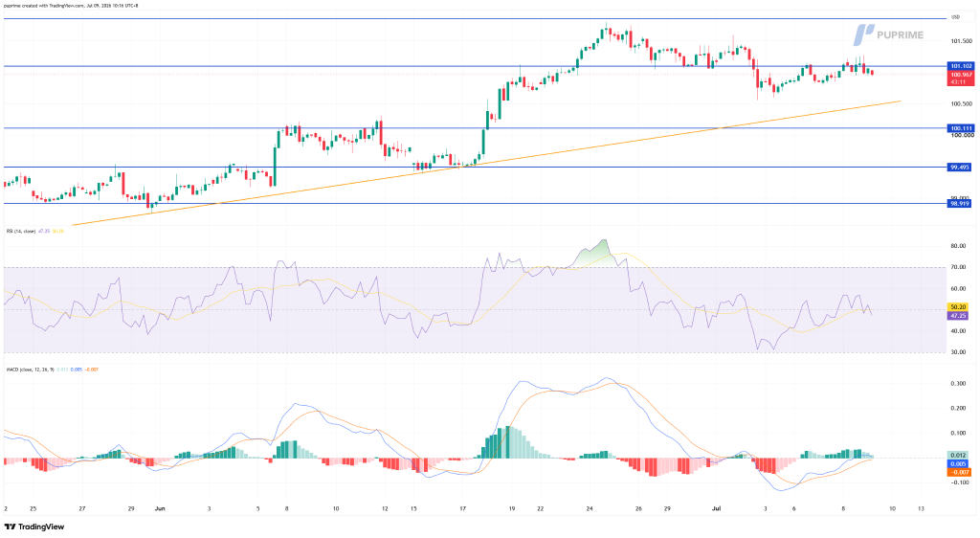Screen dimensions: 980x538
Task: Click the USD currency label on price axis
Action: click(956, 17)
